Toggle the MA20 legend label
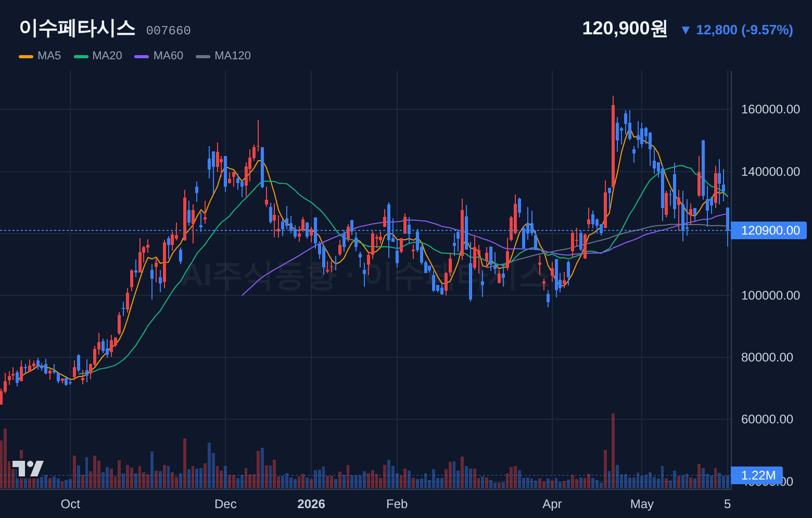812x518 pixels. pyautogui.click(x=107, y=56)
